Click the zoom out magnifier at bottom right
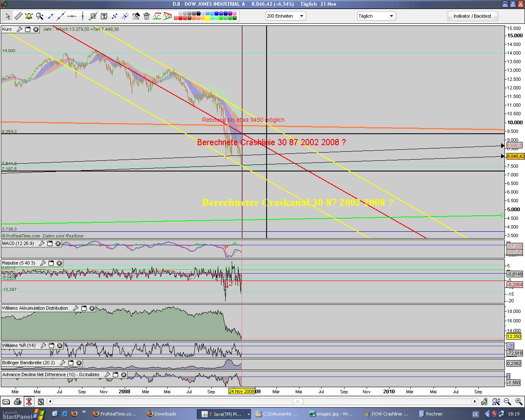This screenshot has width=525, height=420. pyautogui.click(x=507, y=402)
